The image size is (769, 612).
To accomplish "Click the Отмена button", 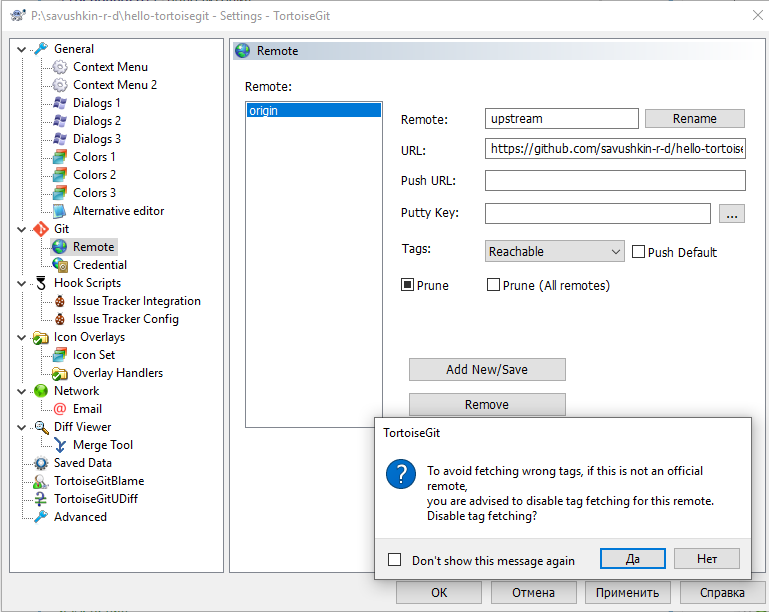I will pyautogui.click(x=534, y=592).
